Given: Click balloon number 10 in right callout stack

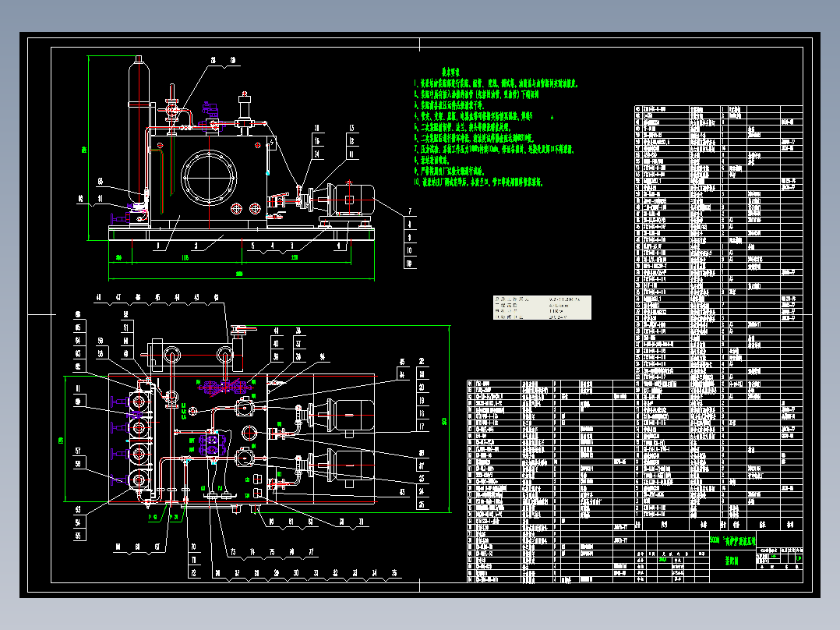Looking at the screenshot, I should [410, 250].
